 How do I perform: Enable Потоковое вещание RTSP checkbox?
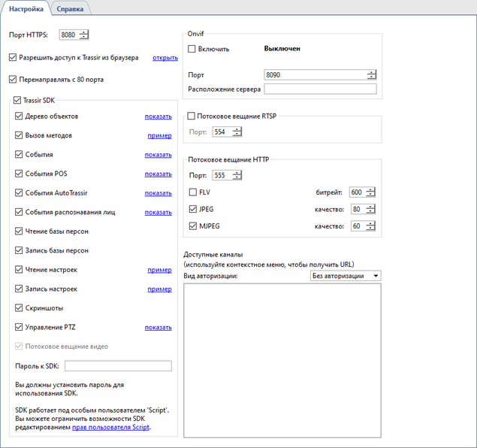tap(192, 117)
